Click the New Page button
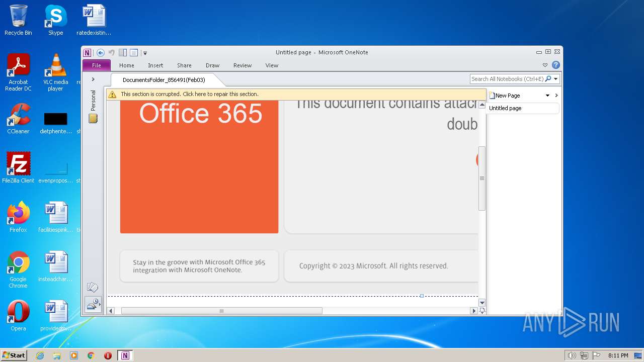 tap(505, 96)
